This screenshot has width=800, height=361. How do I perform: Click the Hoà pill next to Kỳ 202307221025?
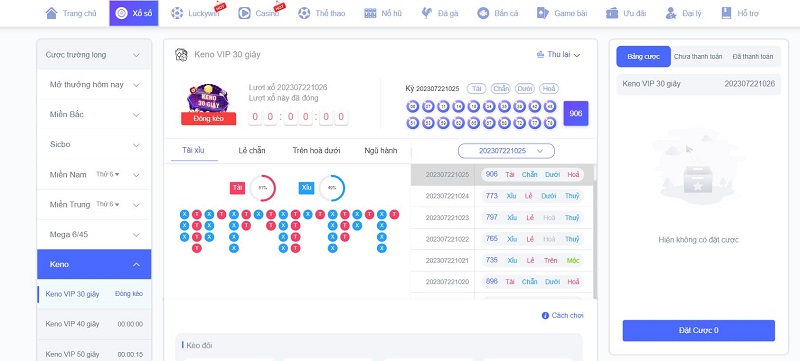pos(548,88)
